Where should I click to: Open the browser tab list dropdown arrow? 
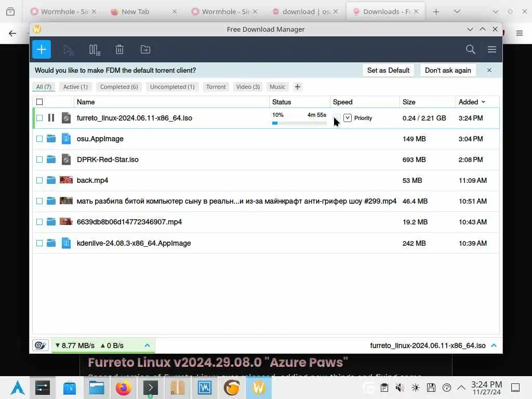tap(457, 11)
